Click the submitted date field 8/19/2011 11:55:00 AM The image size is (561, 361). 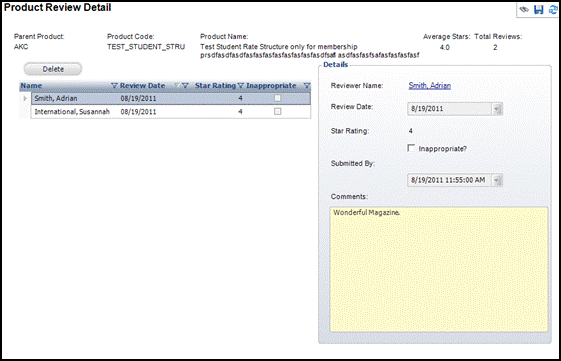[x=449, y=180]
